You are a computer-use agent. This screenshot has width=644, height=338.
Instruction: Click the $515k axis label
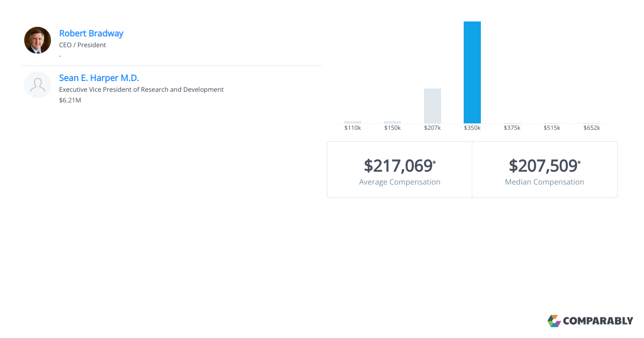[x=552, y=128]
